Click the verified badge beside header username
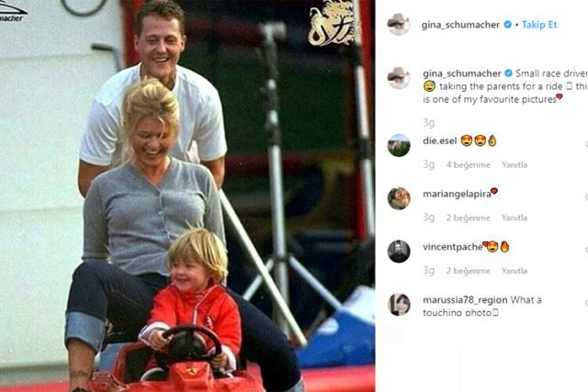The height and width of the screenshot is (392, 588). pos(507,25)
